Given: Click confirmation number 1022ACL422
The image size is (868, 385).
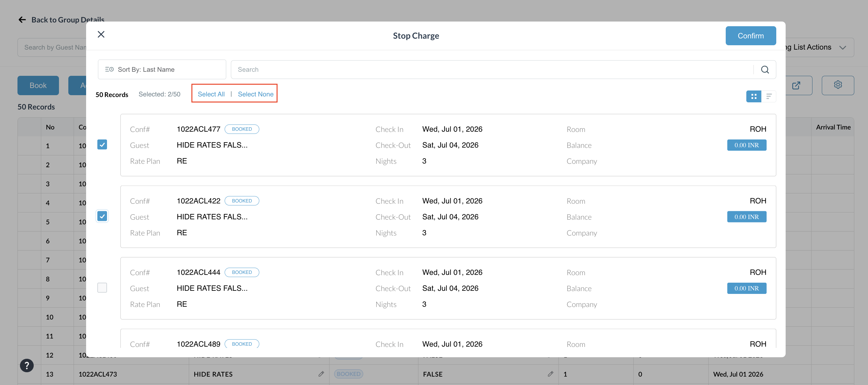Looking at the screenshot, I should pyautogui.click(x=198, y=201).
